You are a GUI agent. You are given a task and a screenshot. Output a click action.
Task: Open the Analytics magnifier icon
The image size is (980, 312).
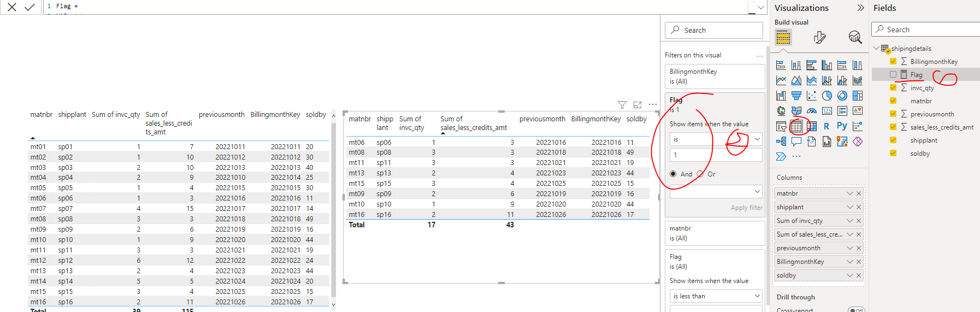pyautogui.click(x=855, y=38)
